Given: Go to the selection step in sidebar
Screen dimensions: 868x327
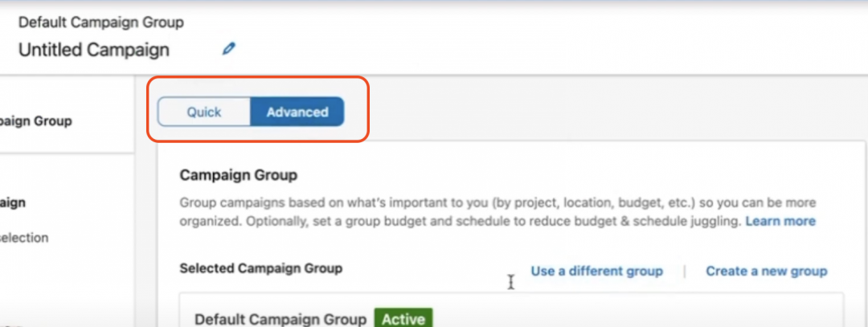Looking at the screenshot, I should point(24,238).
